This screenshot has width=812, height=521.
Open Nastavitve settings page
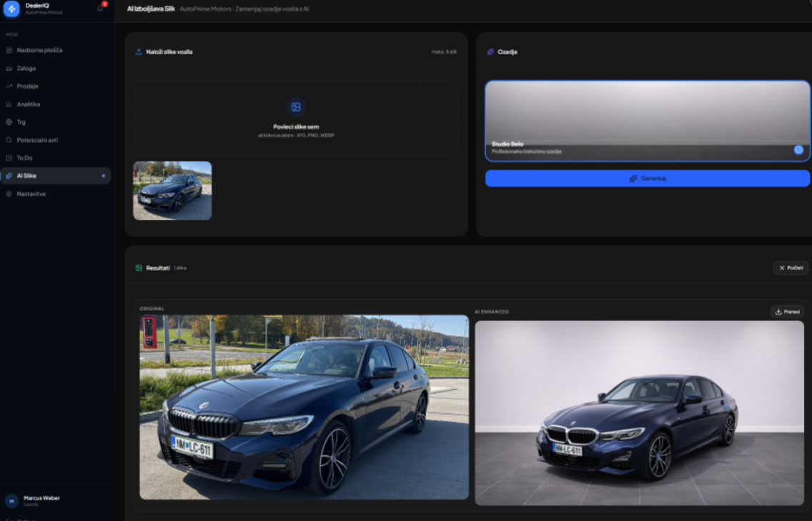31,194
